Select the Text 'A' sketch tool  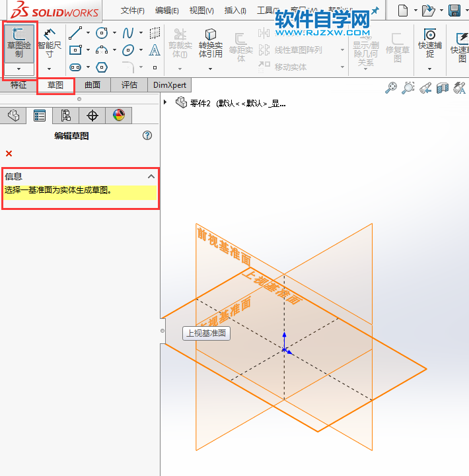pyautogui.click(x=155, y=50)
